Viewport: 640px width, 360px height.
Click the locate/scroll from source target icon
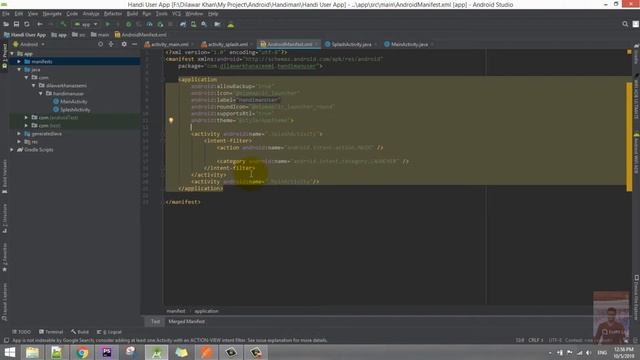[x=100, y=44]
